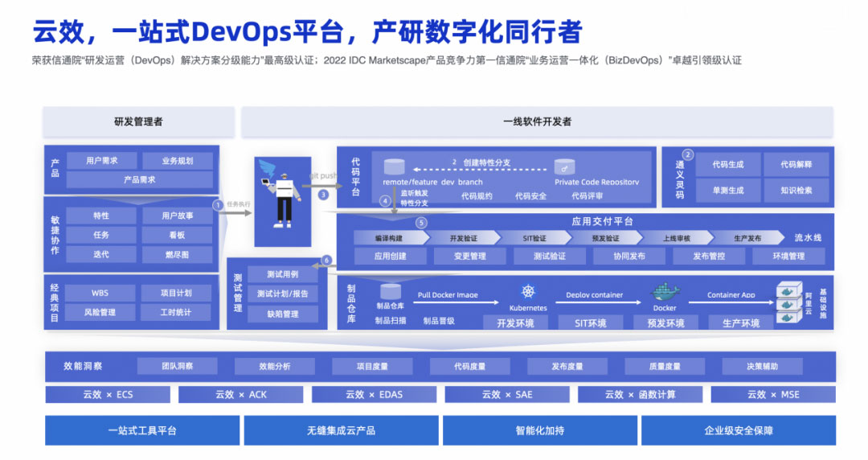Click the 知识检索 button

click(795, 191)
